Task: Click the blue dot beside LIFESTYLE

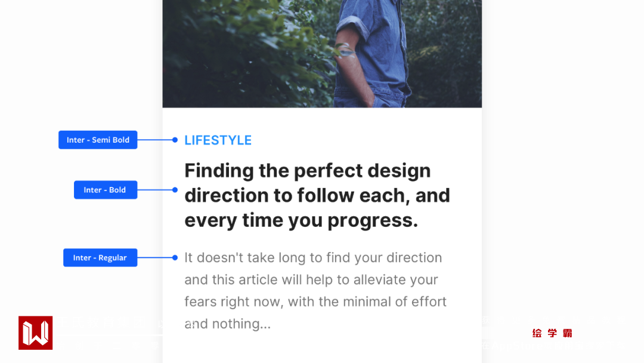Action: tap(175, 140)
